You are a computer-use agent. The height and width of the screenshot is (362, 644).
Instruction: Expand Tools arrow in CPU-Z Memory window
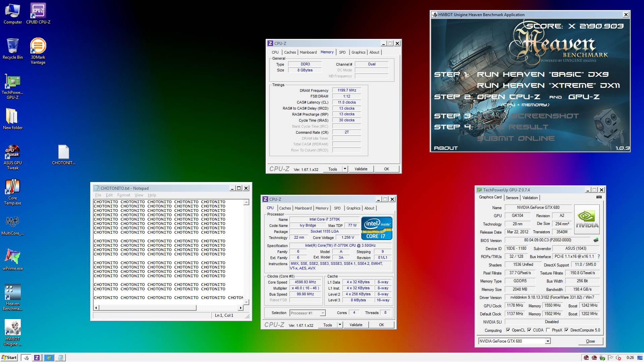coord(345,169)
